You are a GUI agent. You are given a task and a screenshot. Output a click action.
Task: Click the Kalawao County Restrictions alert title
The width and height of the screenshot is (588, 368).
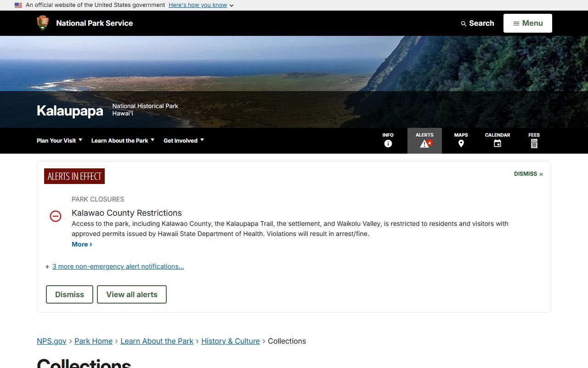pyautogui.click(x=127, y=213)
